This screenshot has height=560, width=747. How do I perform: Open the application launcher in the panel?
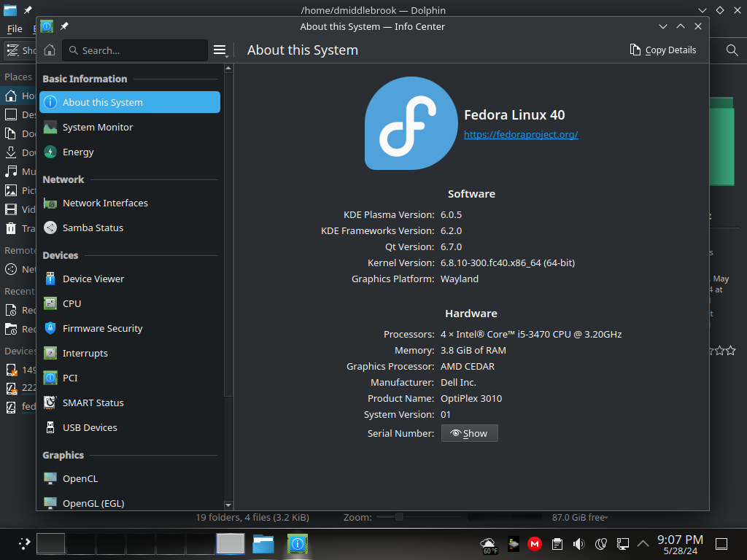point(24,543)
